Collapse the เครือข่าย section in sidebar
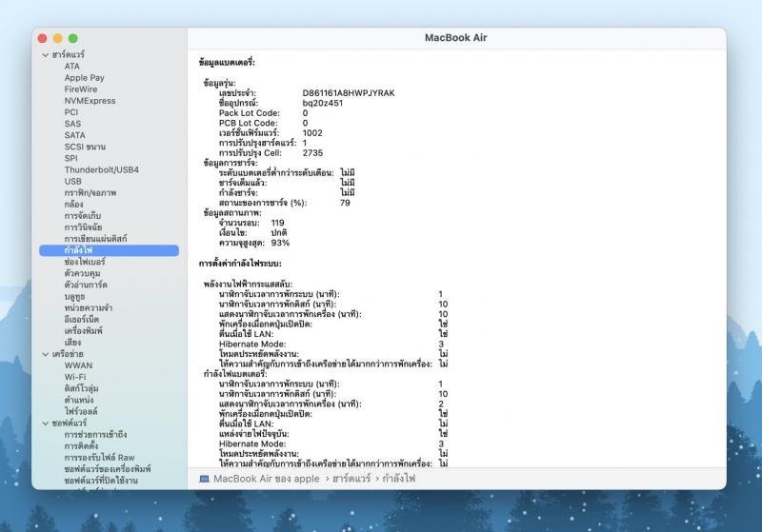The image size is (762, 532). click(x=45, y=353)
